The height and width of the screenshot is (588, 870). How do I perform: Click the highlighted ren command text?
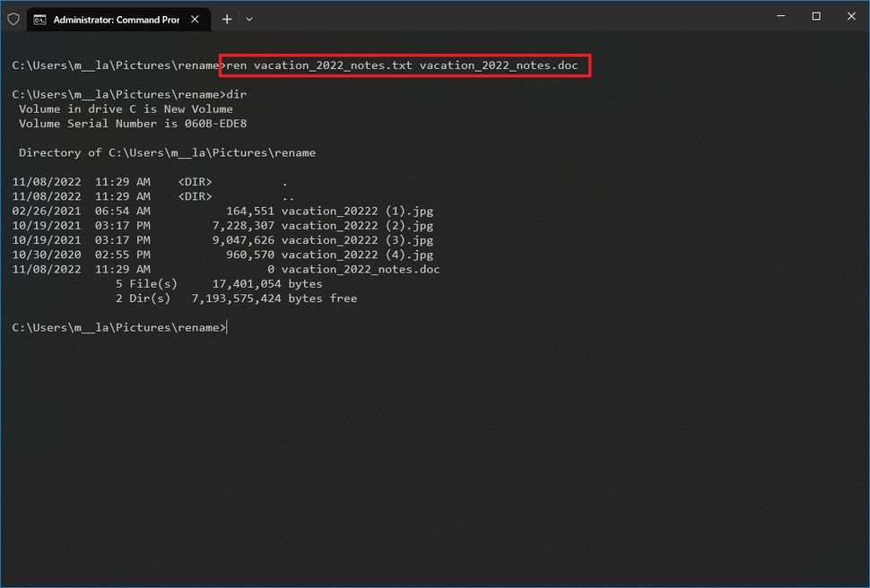404,65
